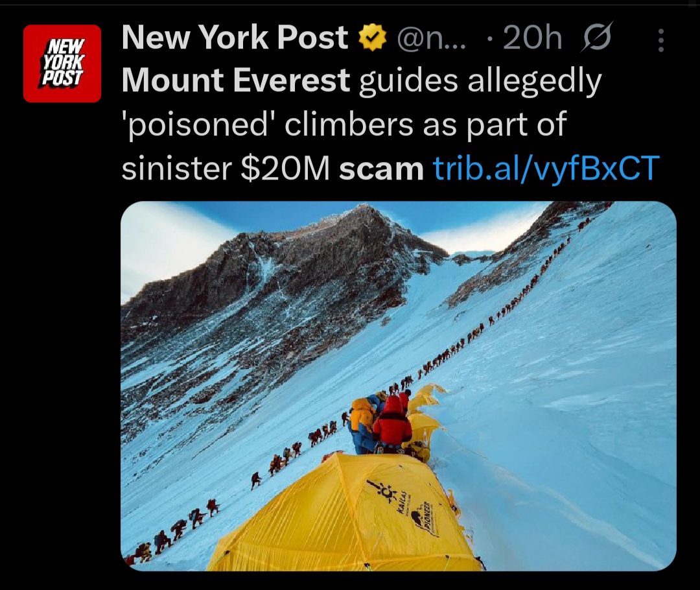Click the New York Post display name
Image resolution: width=700 pixels, height=590 pixels.
pyautogui.click(x=235, y=38)
